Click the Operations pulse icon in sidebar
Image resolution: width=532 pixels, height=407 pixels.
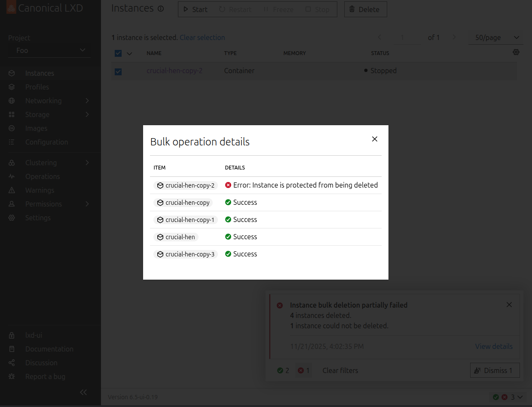pos(12,176)
